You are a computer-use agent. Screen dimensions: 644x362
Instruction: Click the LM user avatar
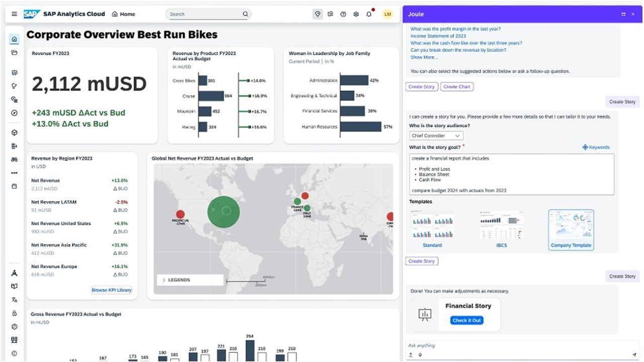coord(387,14)
